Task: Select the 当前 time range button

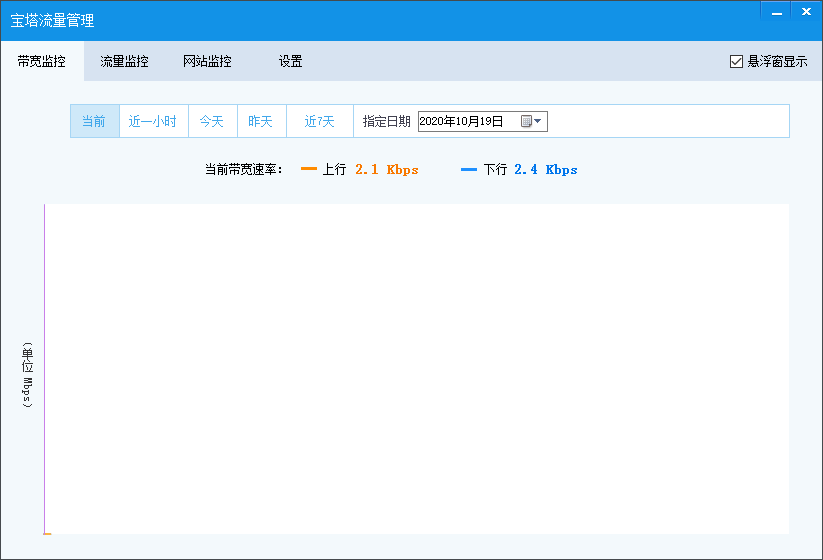Action: [95, 121]
